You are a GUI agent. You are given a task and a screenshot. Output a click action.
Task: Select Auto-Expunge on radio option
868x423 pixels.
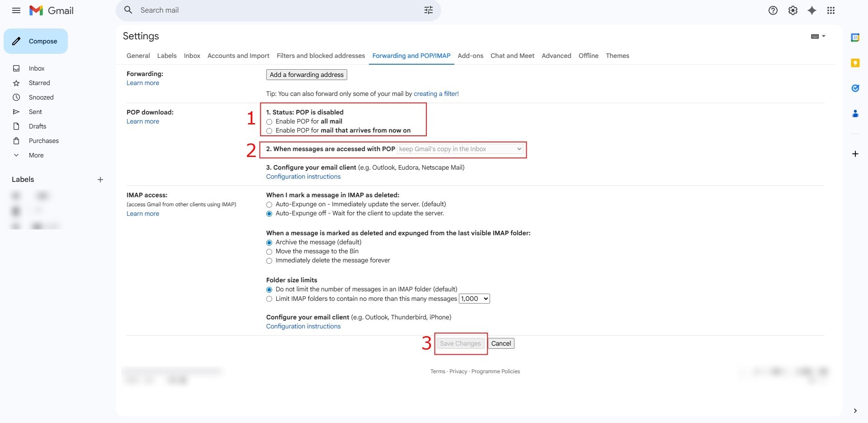tap(269, 204)
